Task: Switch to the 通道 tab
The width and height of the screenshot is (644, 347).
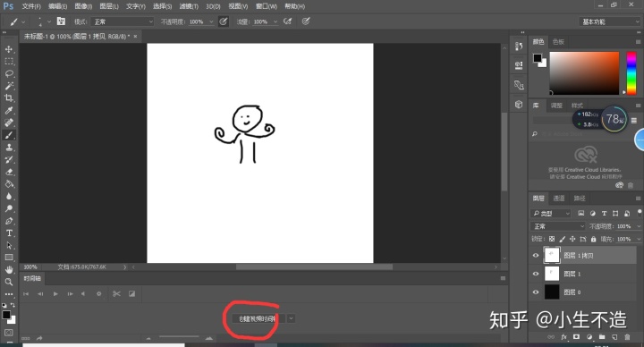Action: 559,198
